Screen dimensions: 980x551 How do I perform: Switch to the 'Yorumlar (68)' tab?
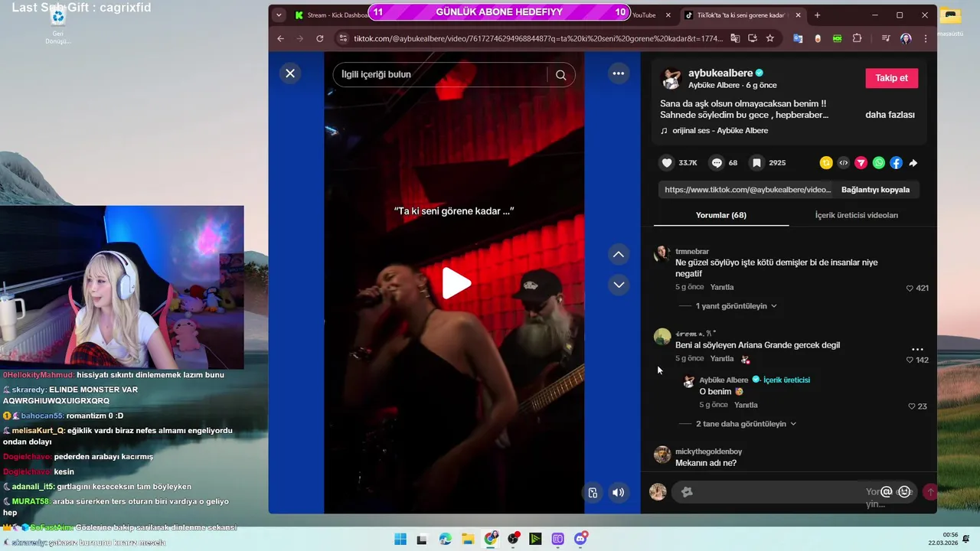[721, 215]
